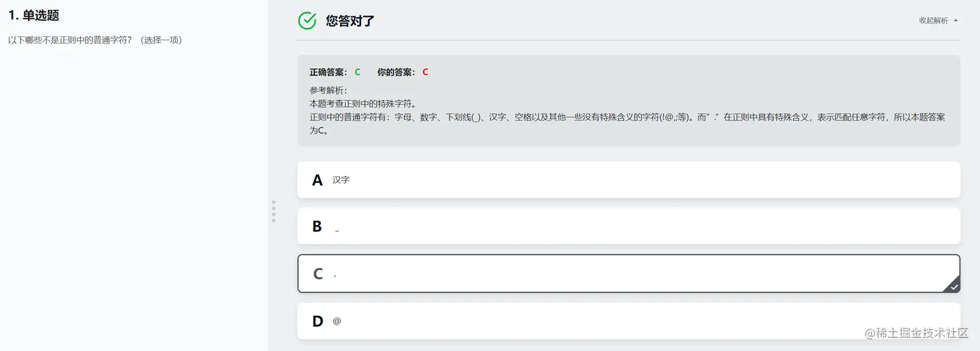Click the red your-answer letter C
The height and width of the screenshot is (351, 980).
pyautogui.click(x=425, y=72)
